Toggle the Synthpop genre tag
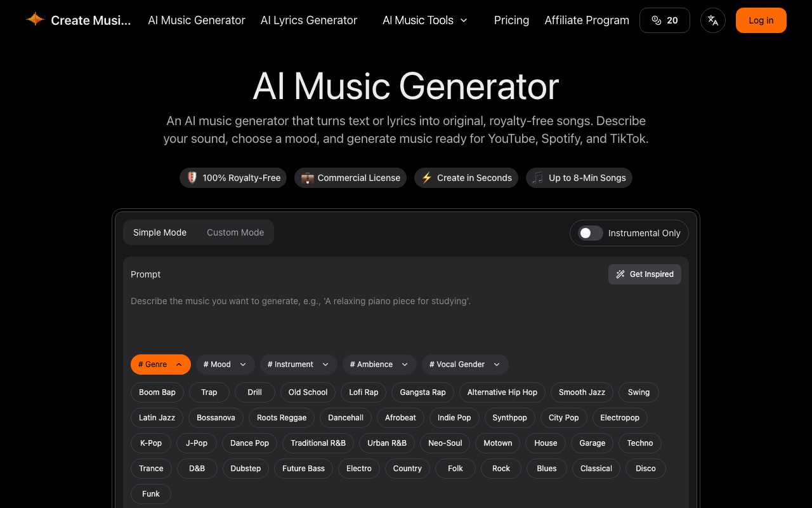812x508 pixels. coord(509,418)
